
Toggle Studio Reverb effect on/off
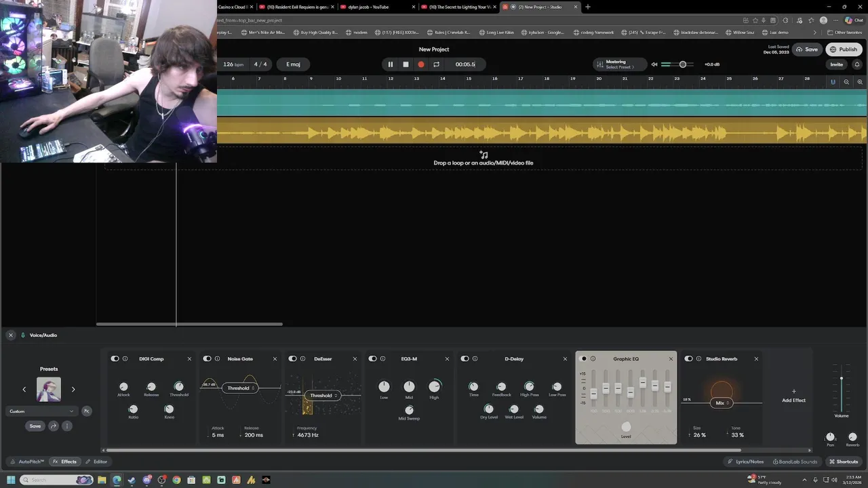coord(688,359)
